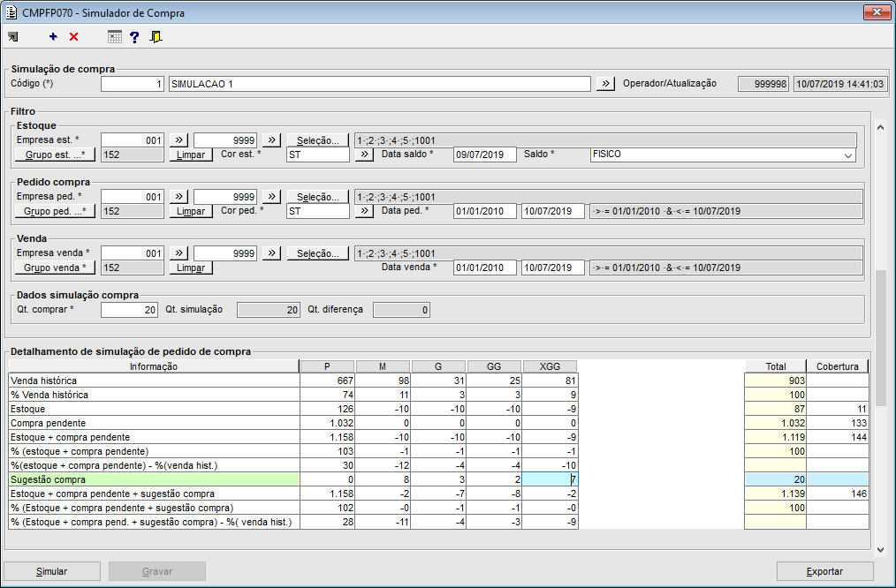Click lookup arrow after Empresa ped. 9999
This screenshot has width=896, height=588.
[x=271, y=196]
